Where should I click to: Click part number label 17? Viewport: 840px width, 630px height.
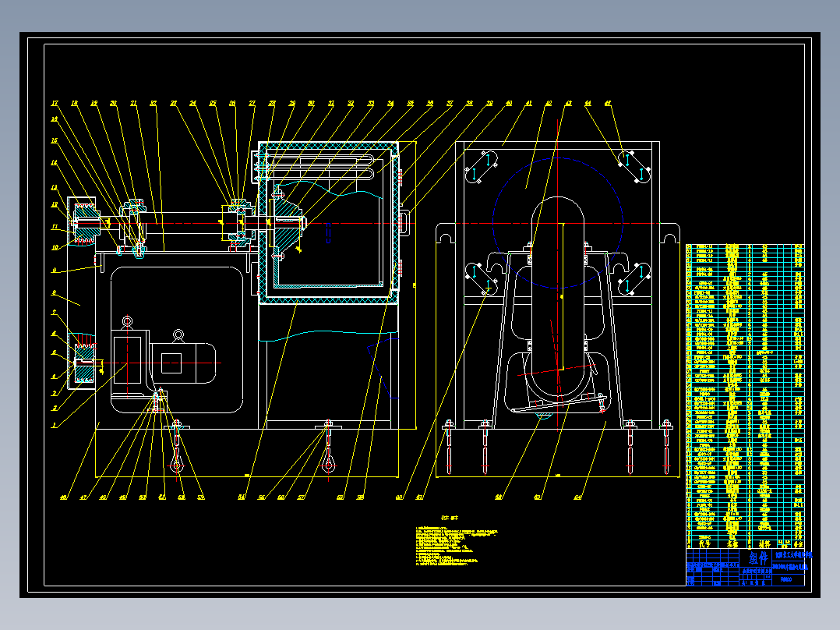pos(55,104)
